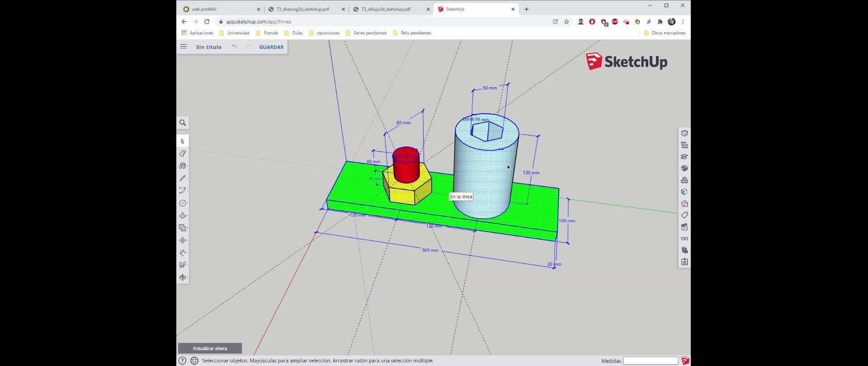Click the red cylinder in the model

406,169
